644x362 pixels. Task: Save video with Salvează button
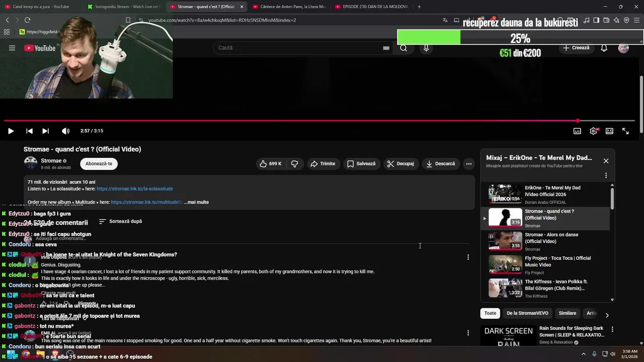361,163
